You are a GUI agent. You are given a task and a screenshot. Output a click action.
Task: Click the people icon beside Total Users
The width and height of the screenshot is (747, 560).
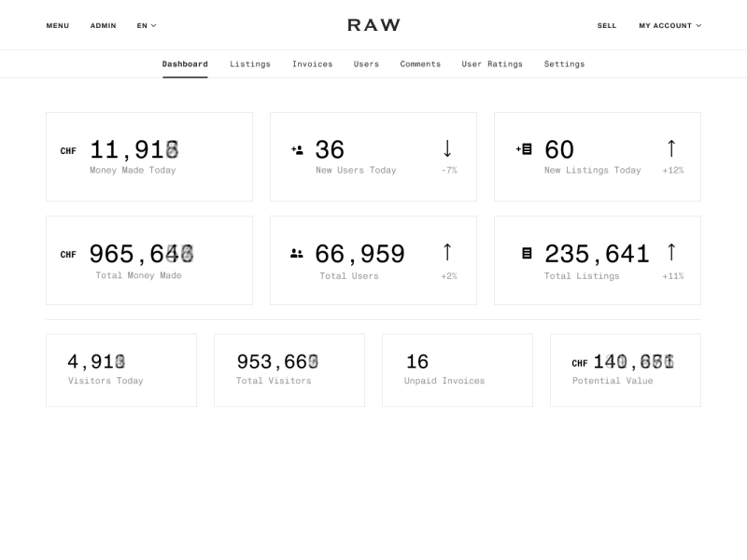[x=297, y=253]
